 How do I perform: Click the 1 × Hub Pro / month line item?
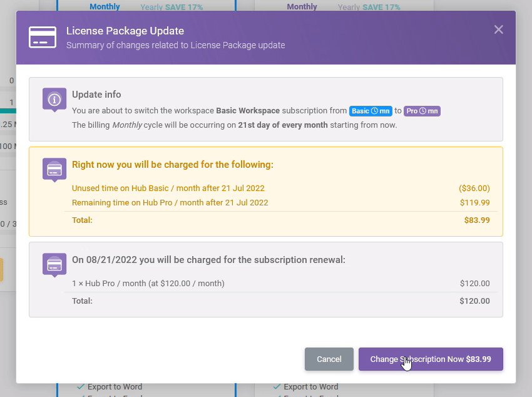coord(148,284)
